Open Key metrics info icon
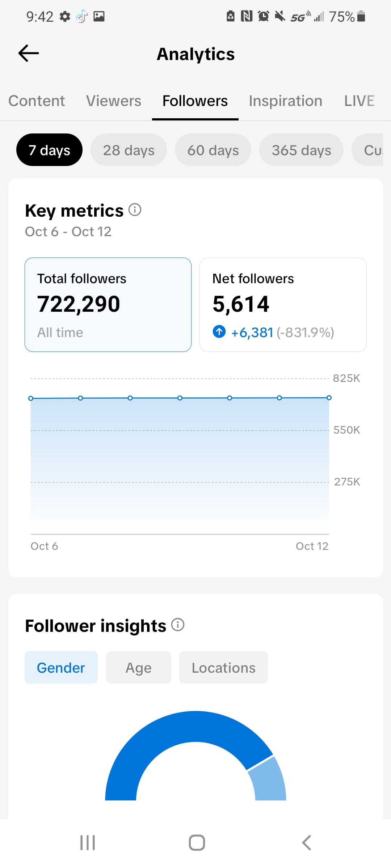Screen dimensions: 391x868 click(x=135, y=210)
